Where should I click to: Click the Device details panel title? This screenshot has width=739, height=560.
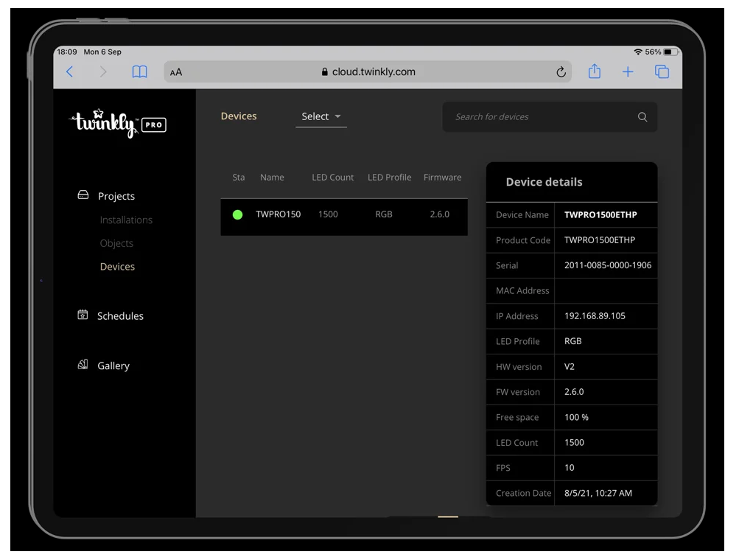point(544,182)
